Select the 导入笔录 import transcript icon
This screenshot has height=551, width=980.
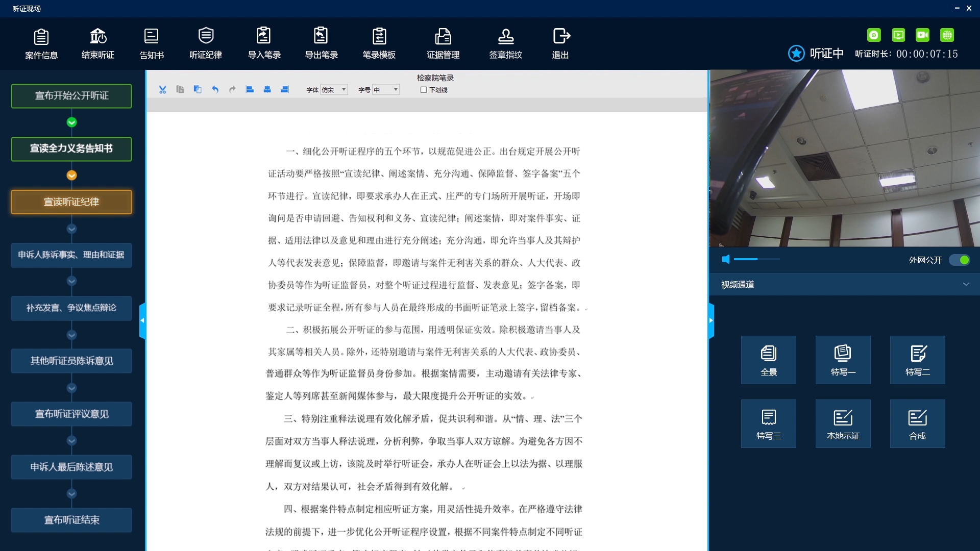264,43
